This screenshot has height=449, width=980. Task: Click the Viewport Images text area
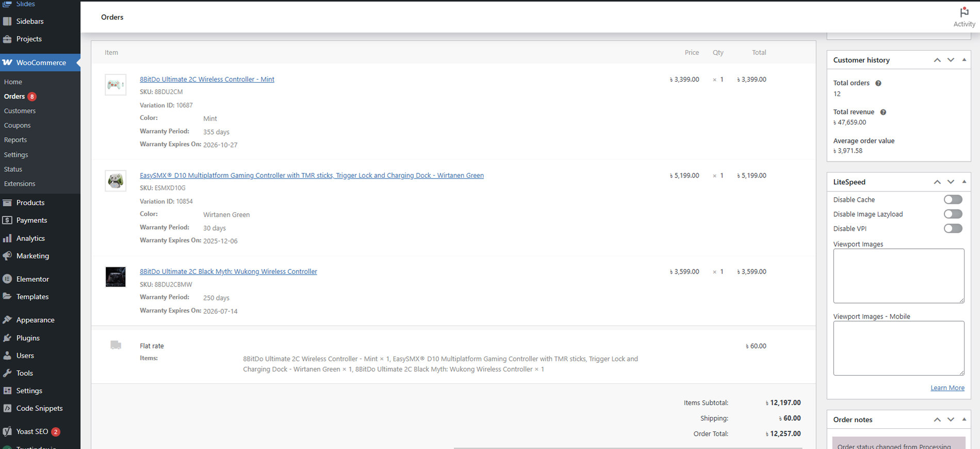click(899, 276)
